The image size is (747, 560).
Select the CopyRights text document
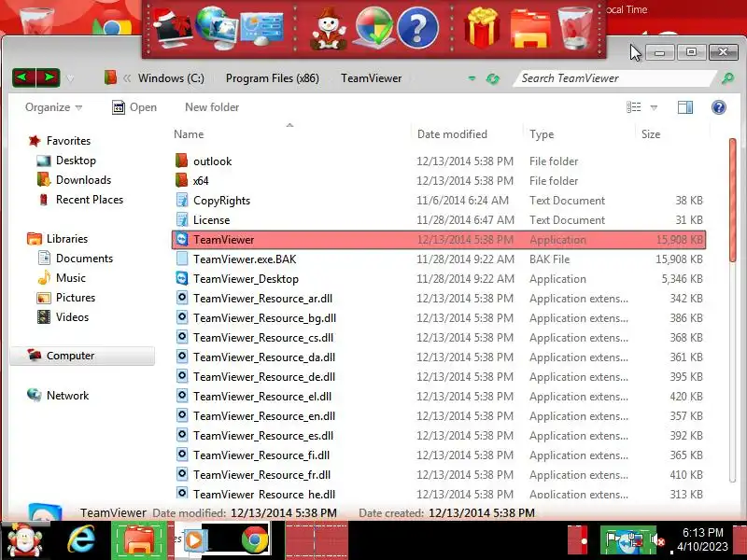tap(438, 201)
